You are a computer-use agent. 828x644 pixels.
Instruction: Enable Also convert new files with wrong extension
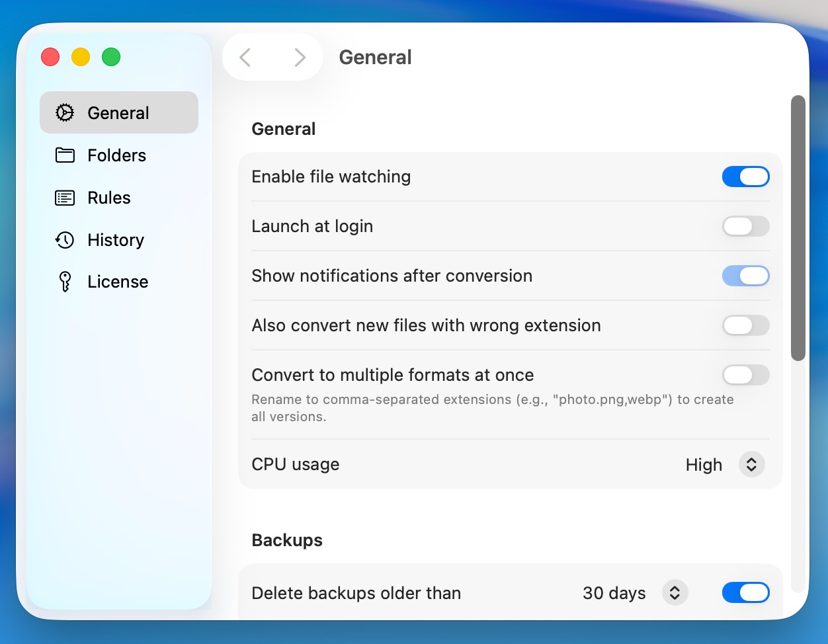(745, 325)
